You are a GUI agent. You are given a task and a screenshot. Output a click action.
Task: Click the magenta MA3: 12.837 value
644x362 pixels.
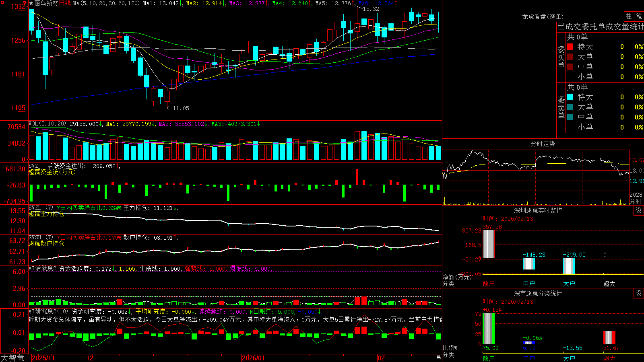(248, 3)
